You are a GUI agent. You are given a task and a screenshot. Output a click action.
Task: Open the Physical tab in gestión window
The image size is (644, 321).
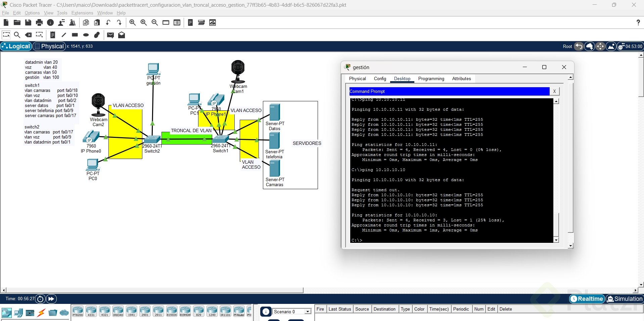358,78
